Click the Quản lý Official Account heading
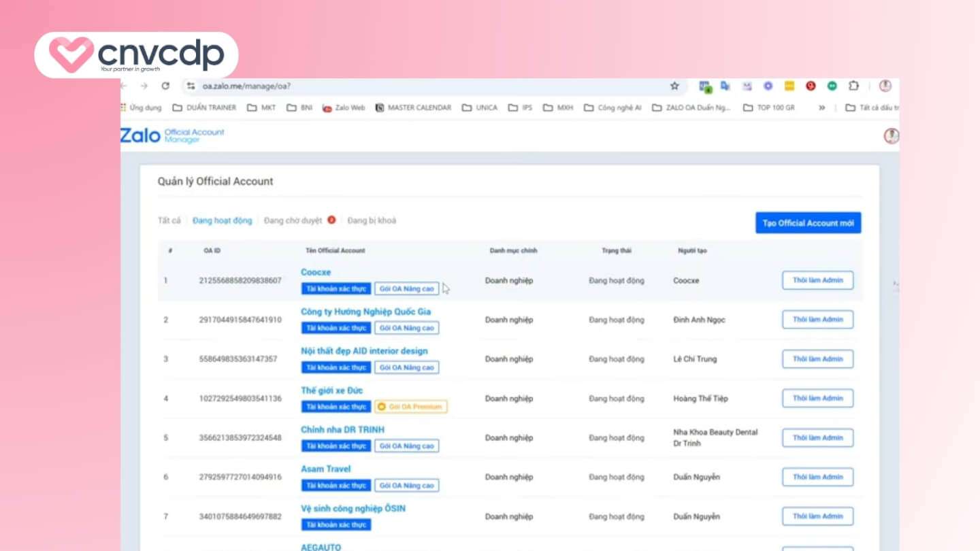980x551 pixels. (216, 182)
